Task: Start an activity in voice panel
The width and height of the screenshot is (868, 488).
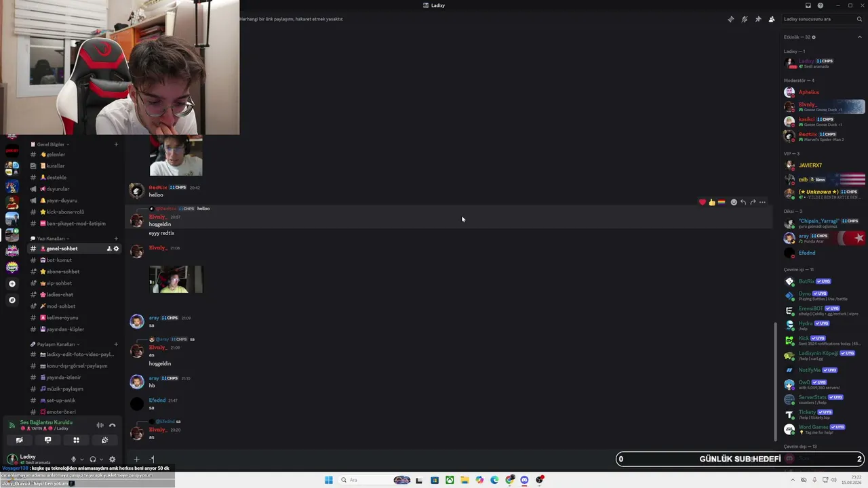Action: tap(76, 440)
